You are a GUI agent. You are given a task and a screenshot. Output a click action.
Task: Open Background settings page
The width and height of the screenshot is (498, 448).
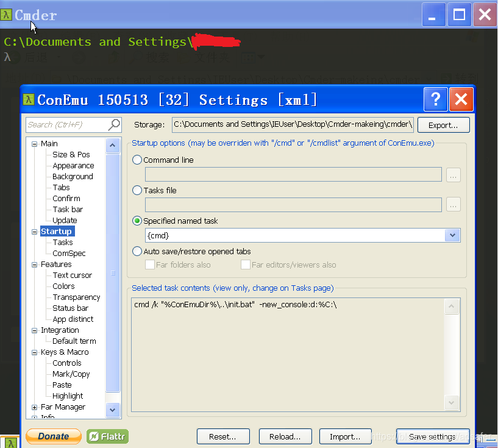coord(73,177)
